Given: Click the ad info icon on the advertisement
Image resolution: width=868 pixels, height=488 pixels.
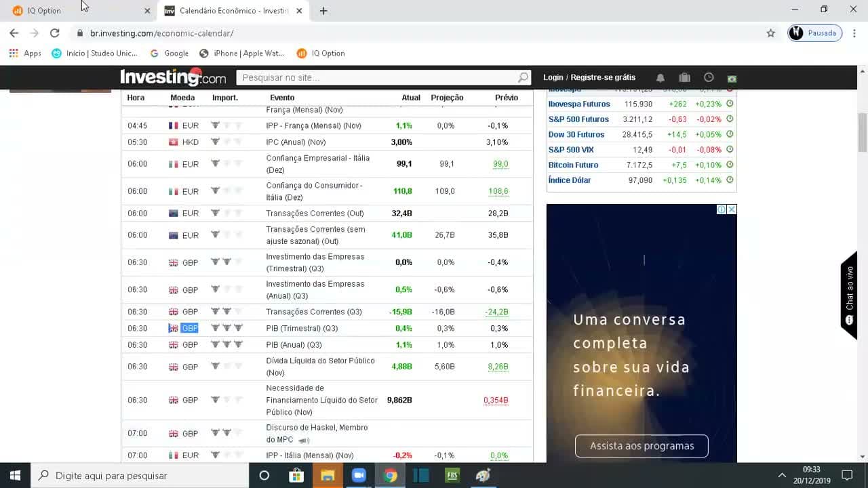Looking at the screenshot, I should (x=722, y=209).
